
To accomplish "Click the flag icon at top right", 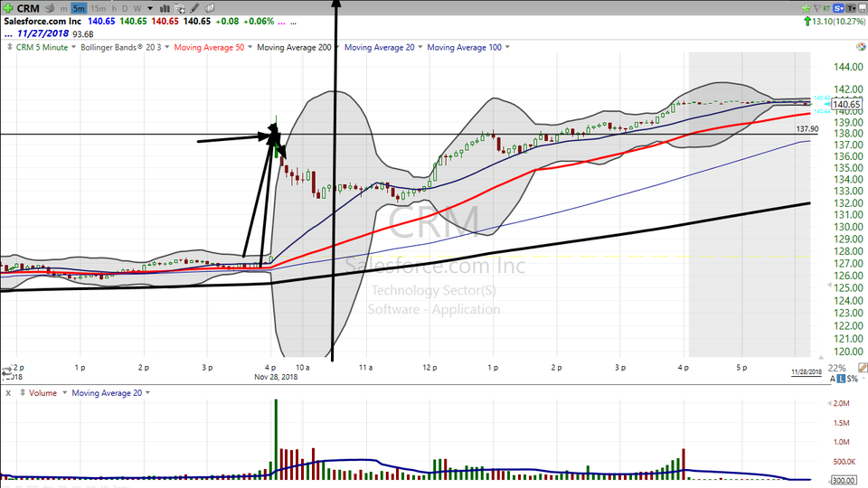I will tap(817, 8).
